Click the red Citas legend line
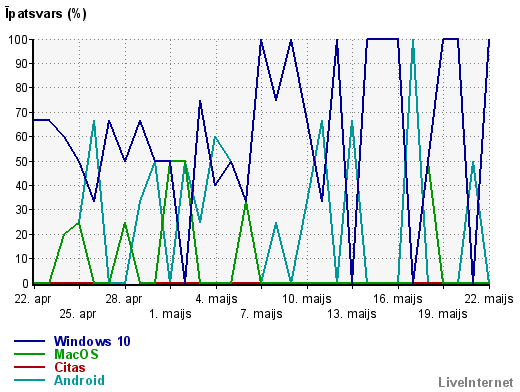Screen dimensions: 520x392 point(29,367)
